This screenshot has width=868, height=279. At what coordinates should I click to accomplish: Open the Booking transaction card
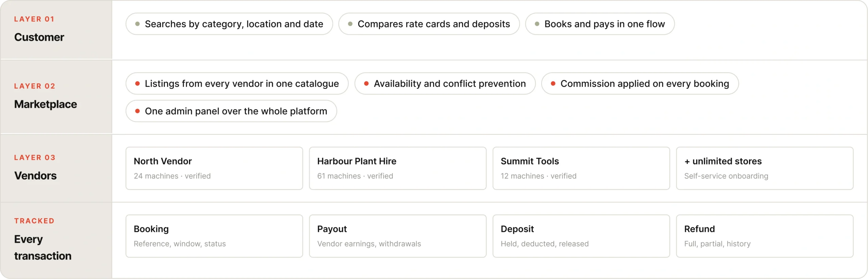(x=214, y=236)
